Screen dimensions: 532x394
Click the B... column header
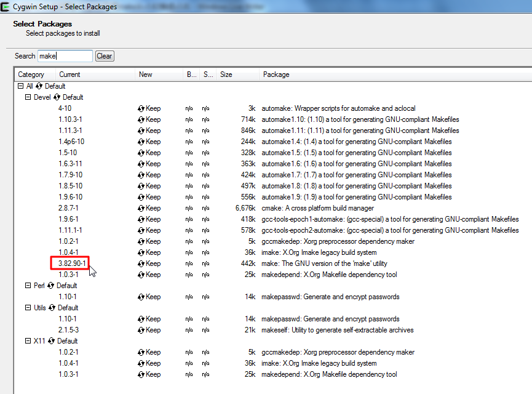(191, 74)
